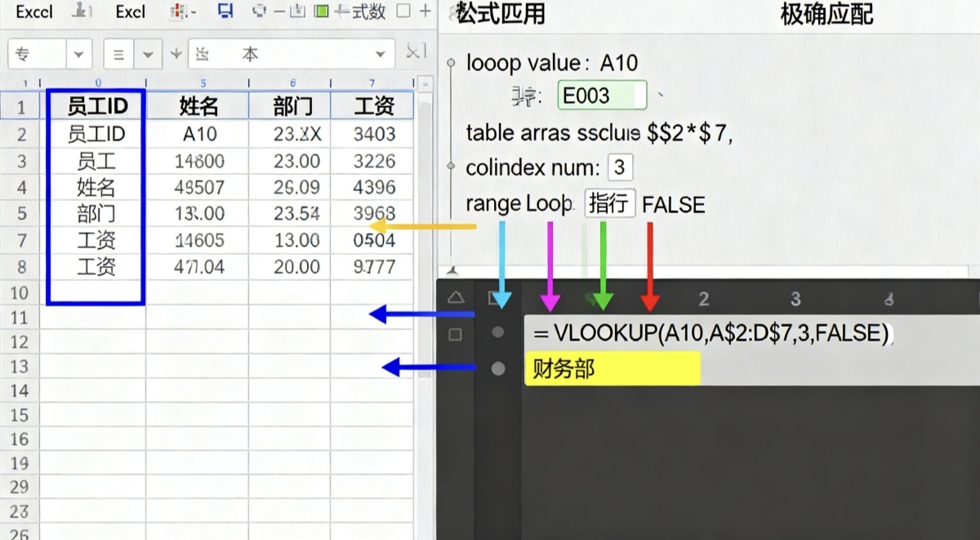Image resolution: width=980 pixels, height=540 pixels.
Task: Click the plus icon at toolbar end
Action: point(424,11)
